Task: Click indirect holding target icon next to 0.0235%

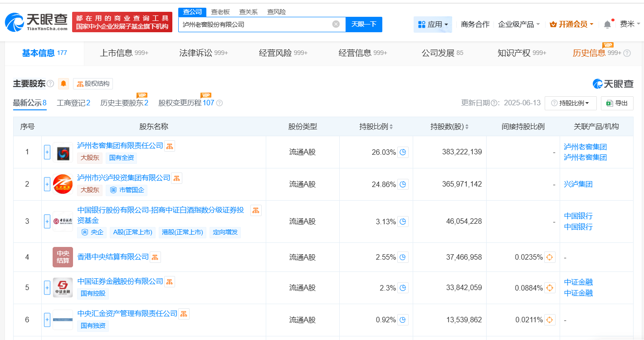Action: click(550, 257)
